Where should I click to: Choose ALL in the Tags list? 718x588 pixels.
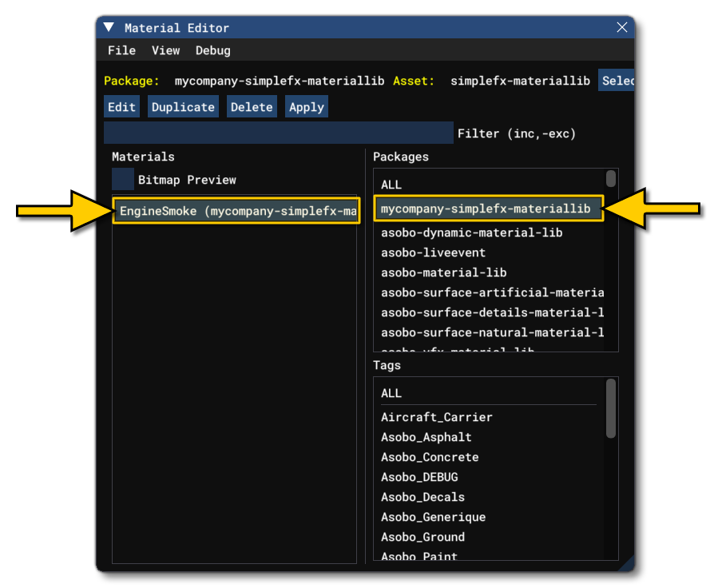pos(391,393)
